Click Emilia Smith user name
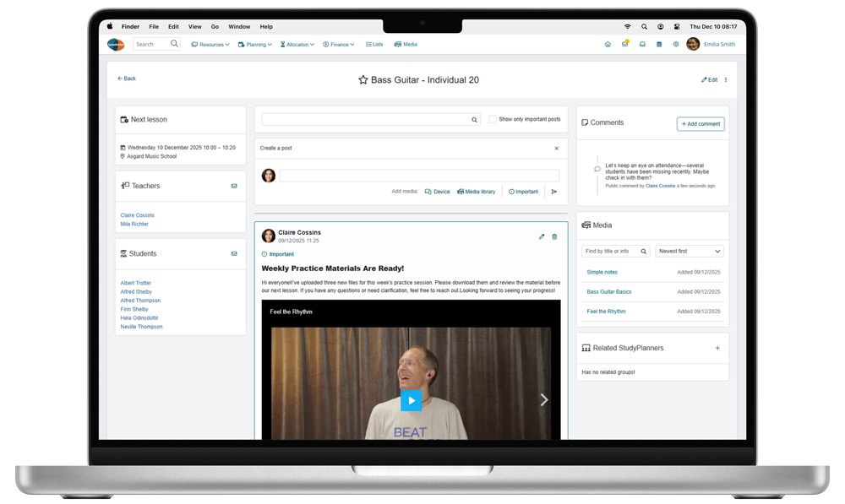 (x=719, y=45)
